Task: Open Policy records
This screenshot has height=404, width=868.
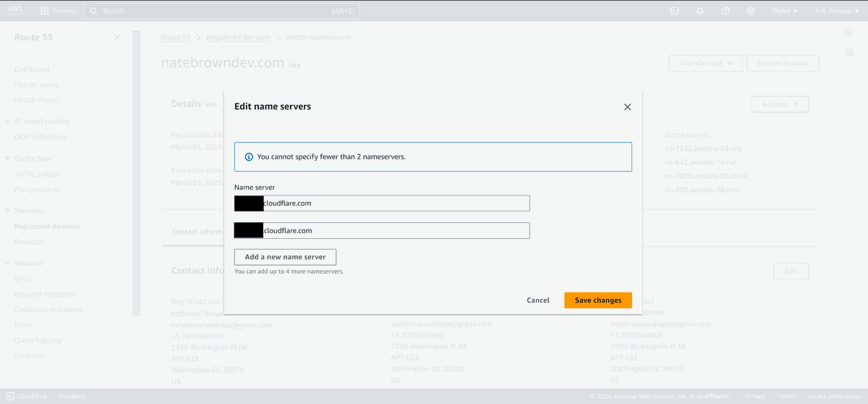Action: [x=37, y=190]
